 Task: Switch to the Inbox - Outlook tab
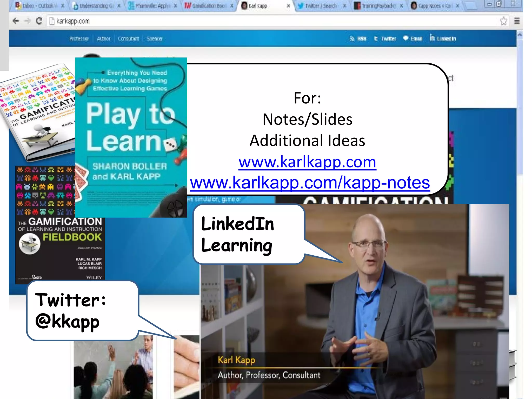[39, 5]
